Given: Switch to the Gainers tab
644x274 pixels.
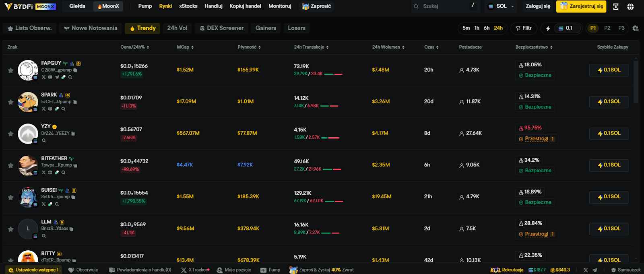Looking at the screenshot, I should (x=266, y=28).
